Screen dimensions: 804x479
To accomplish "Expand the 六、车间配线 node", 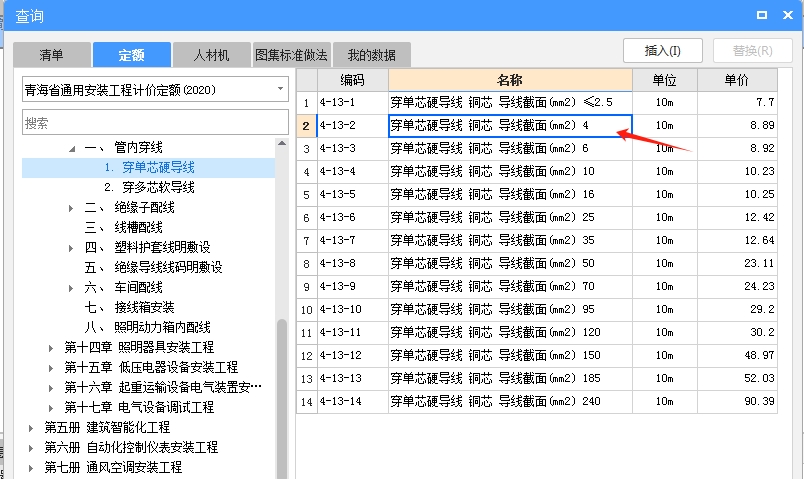I will [x=71, y=288].
